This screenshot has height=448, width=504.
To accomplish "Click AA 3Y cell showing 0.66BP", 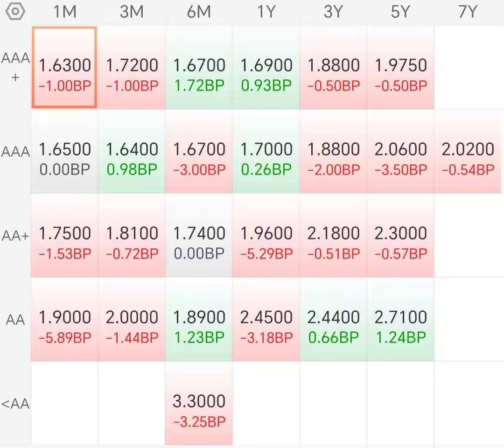I will [x=333, y=320].
